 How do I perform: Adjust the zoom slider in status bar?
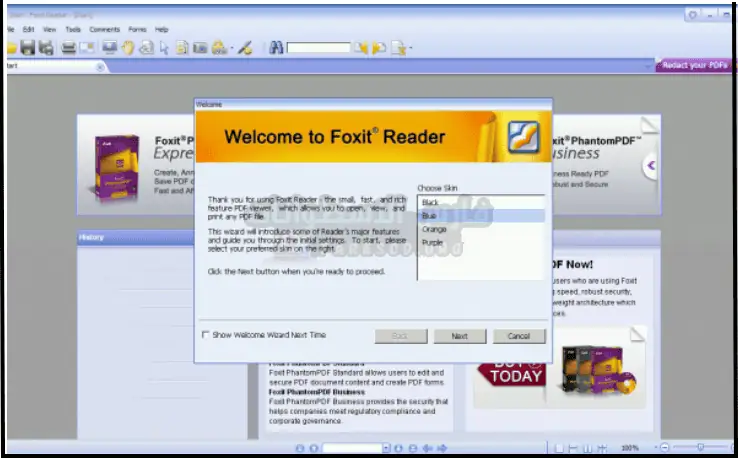pyautogui.click(x=700, y=447)
